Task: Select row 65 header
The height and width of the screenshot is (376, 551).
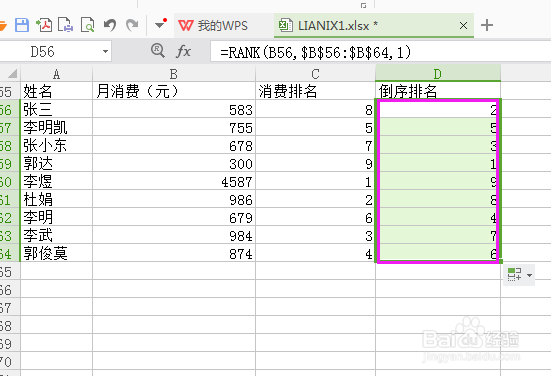Action: tap(10, 271)
